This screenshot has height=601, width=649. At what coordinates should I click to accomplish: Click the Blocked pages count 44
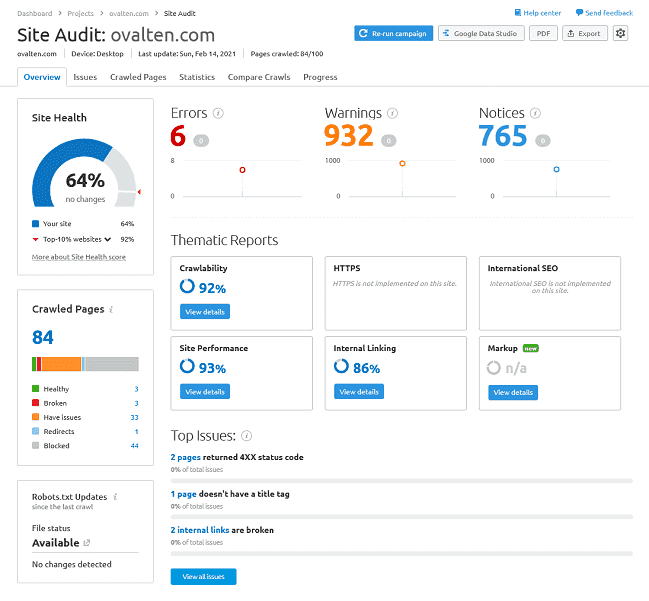(134, 446)
